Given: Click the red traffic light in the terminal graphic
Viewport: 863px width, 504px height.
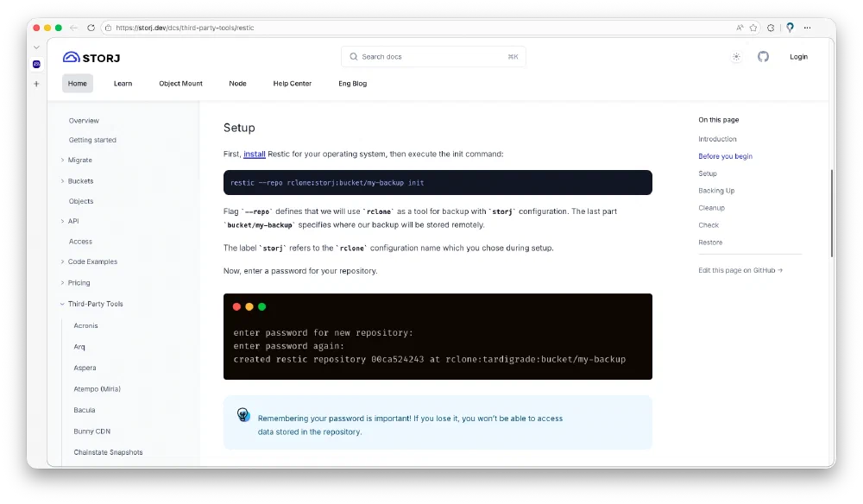Looking at the screenshot, I should tap(236, 306).
